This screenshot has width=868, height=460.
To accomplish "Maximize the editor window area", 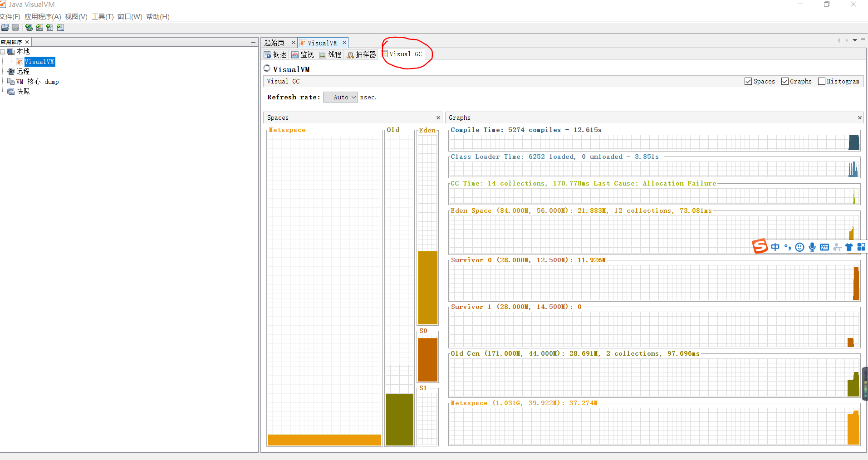I will click(x=863, y=40).
